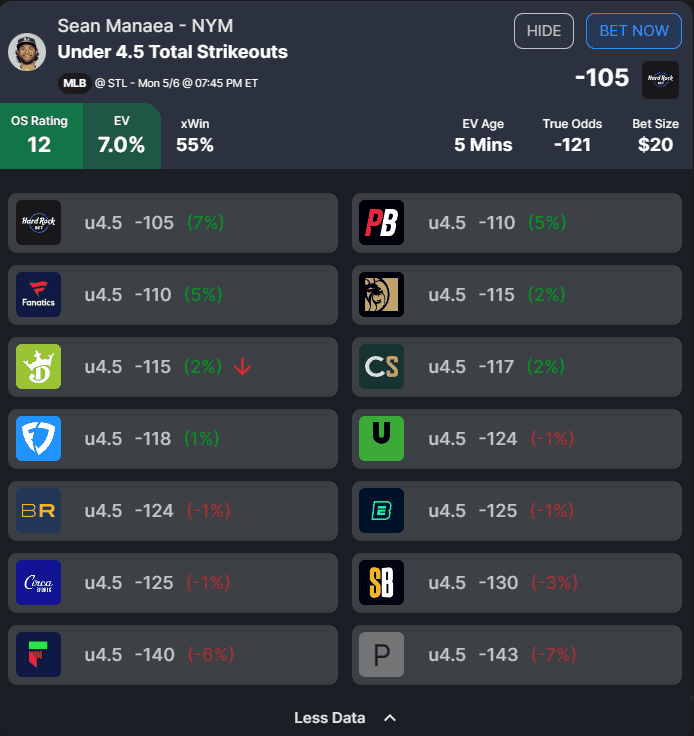
Task: Click the Unibet green U icon
Action: pyautogui.click(x=381, y=438)
